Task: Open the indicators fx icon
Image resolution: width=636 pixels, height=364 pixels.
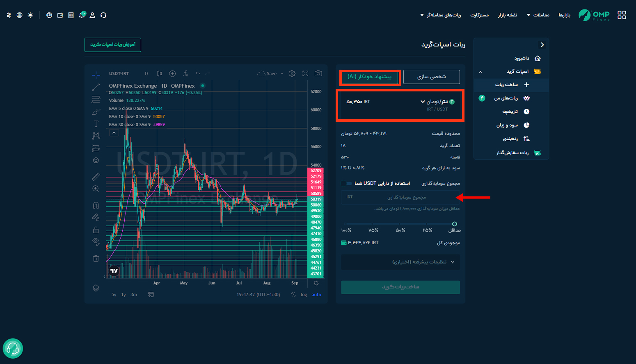Action: pos(185,73)
